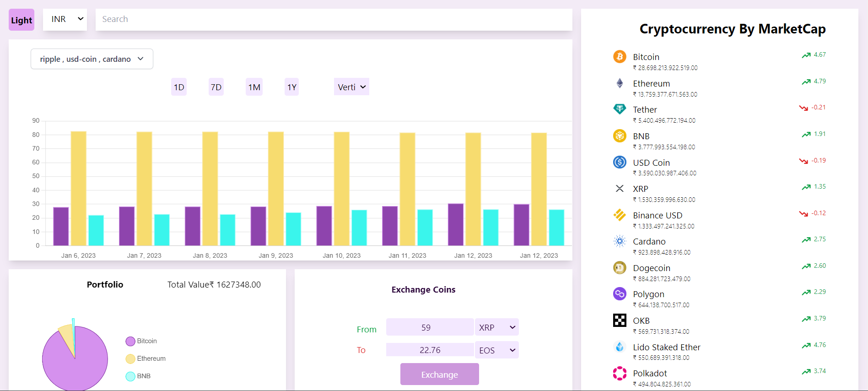The width and height of the screenshot is (868, 391).
Task: Click the Cardano logo icon
Action: tap(620, 241)
